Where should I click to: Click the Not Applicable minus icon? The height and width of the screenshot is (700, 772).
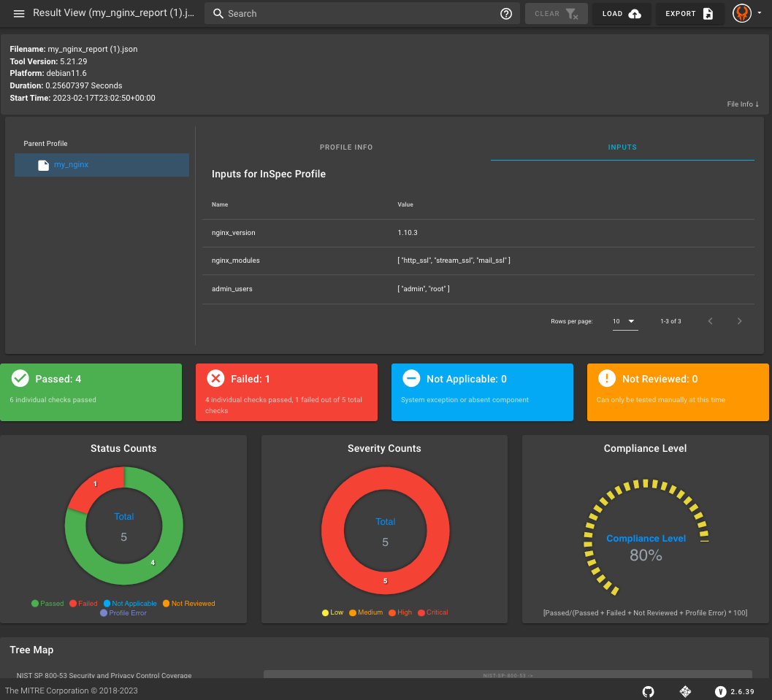411,378
